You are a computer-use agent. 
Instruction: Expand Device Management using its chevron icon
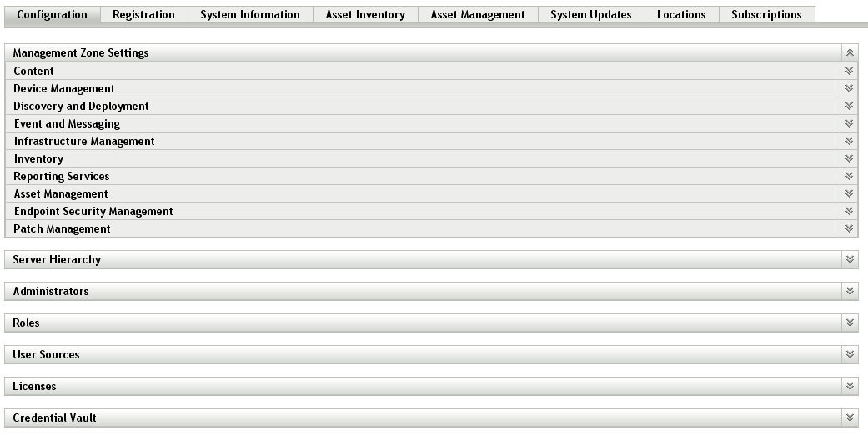pos(849,89)
